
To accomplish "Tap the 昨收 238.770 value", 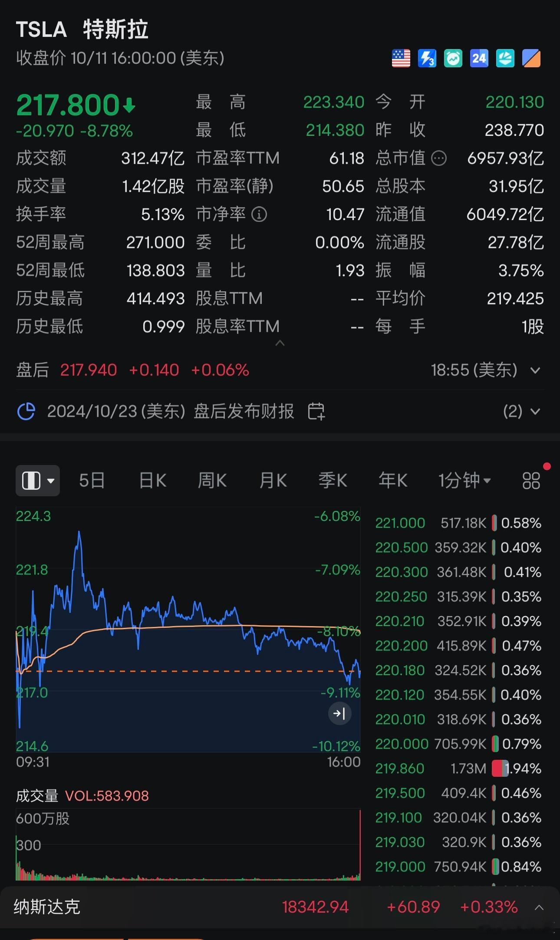I will click(x=514, y=130).
